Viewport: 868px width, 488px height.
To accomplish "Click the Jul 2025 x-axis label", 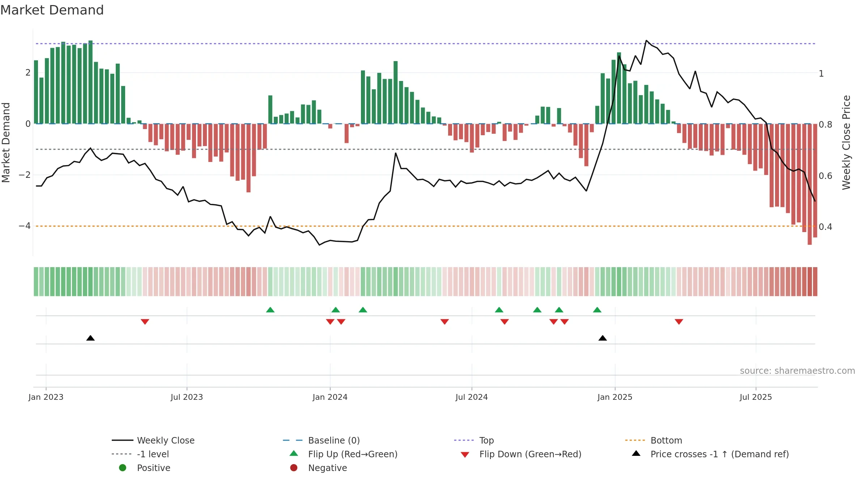I will 756,397.
